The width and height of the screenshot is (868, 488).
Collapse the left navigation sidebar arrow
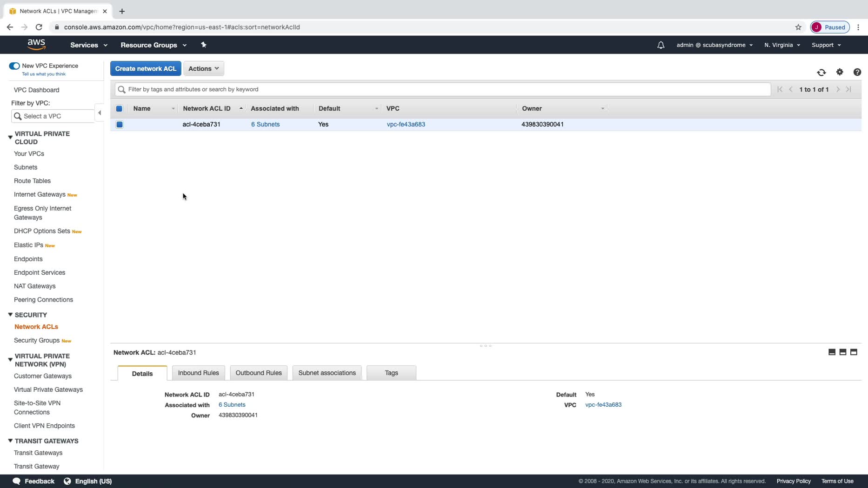point(99,113)
